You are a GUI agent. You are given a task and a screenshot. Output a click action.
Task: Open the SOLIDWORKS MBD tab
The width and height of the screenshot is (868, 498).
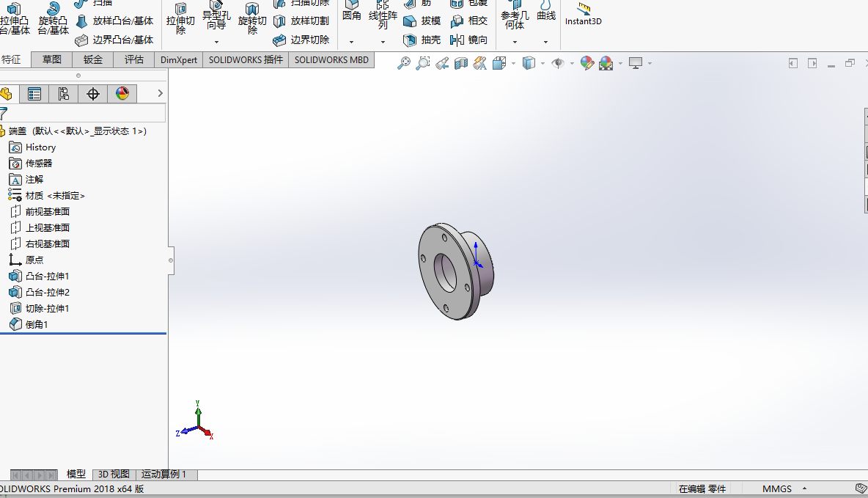[x=331, y=59]
